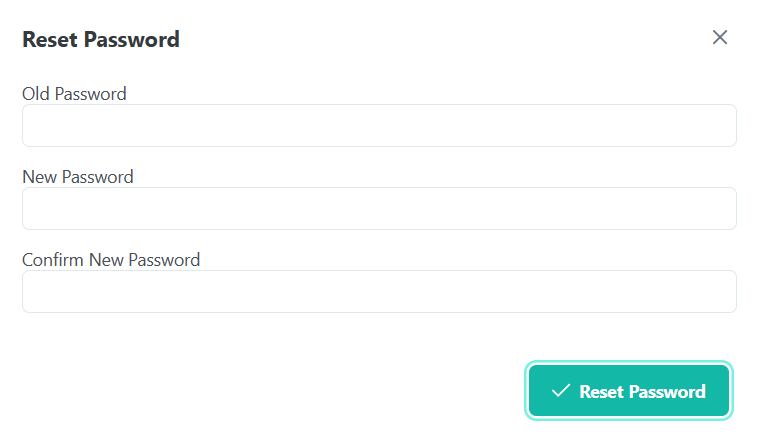Image resolution: width=760 pixels, height=436 pixels.
Task: Focus the Old Password input field
Action: pyautogui.click(x=379, y=125)
